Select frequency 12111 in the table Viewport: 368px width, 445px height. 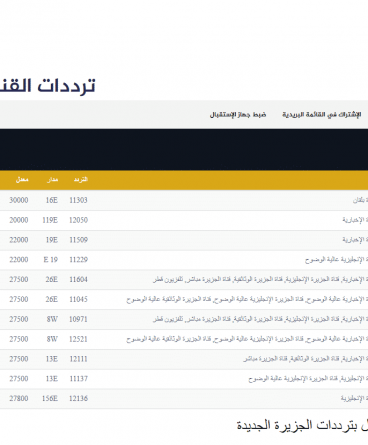point(78,359)
